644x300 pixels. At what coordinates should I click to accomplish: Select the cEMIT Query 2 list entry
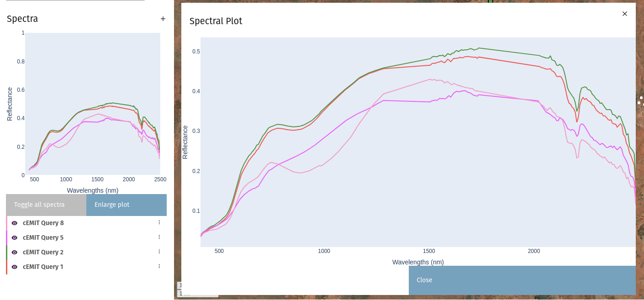point(43,252)
